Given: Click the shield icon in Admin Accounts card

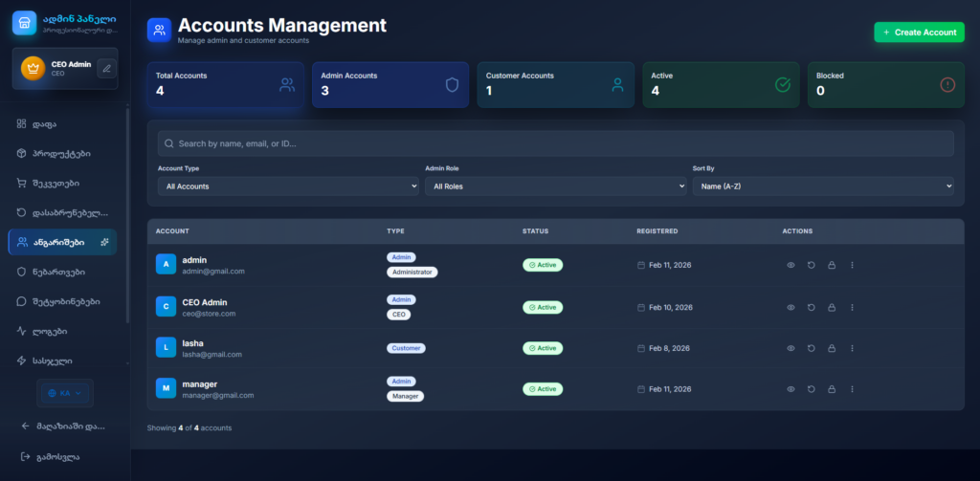Looking at the screenshot, I should pos(452,85).
